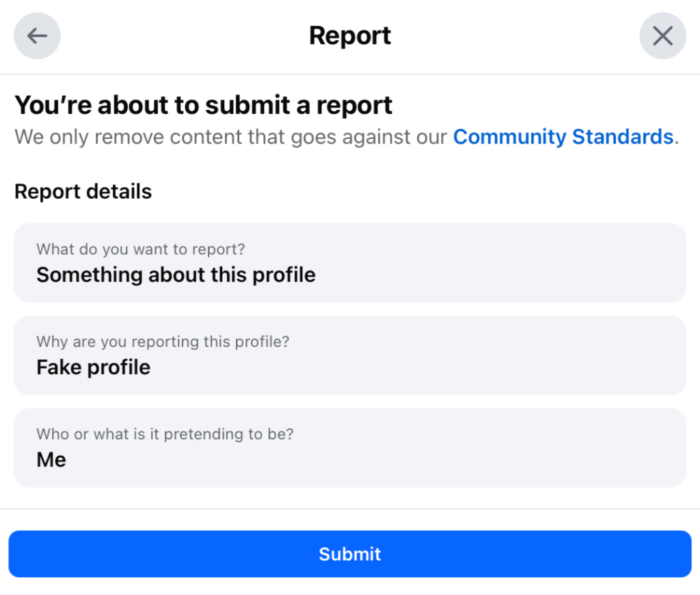Tap the 'Who or what is it pretending to be?' row
The height and width of the screenshot is (595, 700).
[x=350, y=447]
